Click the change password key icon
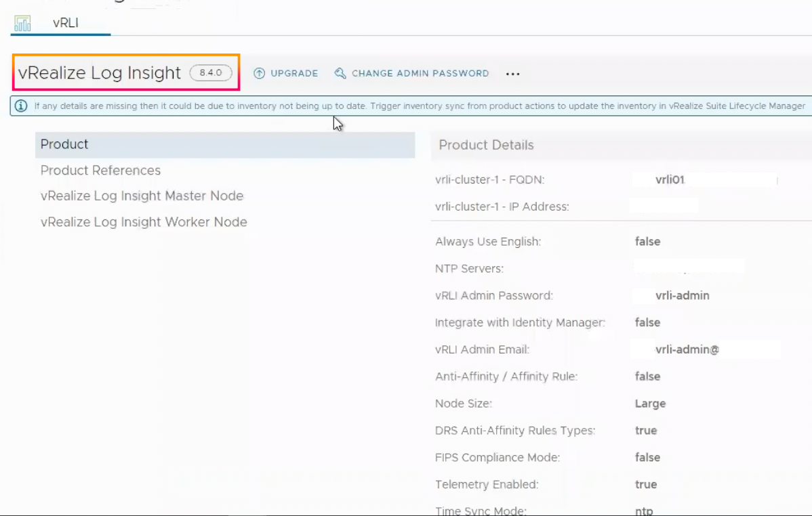Viewport: 812px width, 516px height. pos(340,74)
